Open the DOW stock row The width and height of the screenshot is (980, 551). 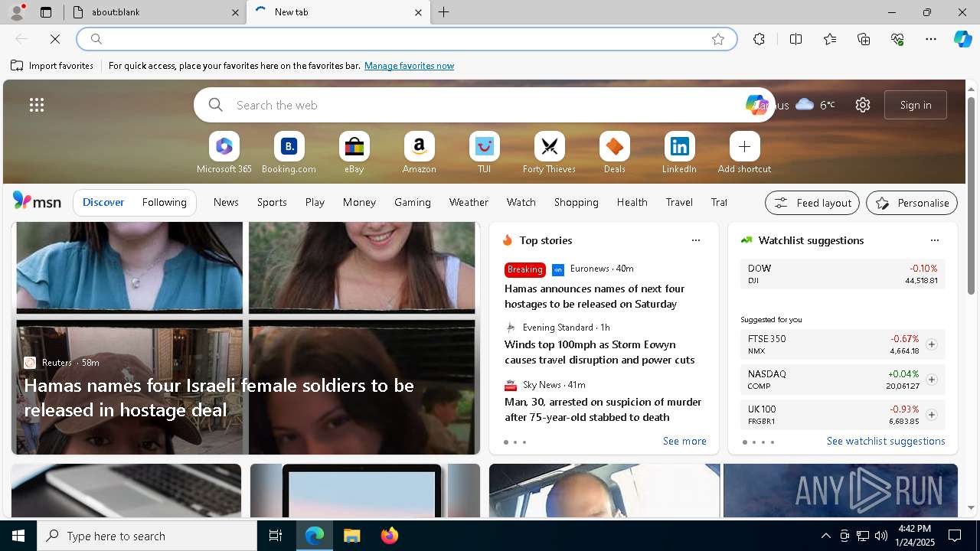[842, 274]
